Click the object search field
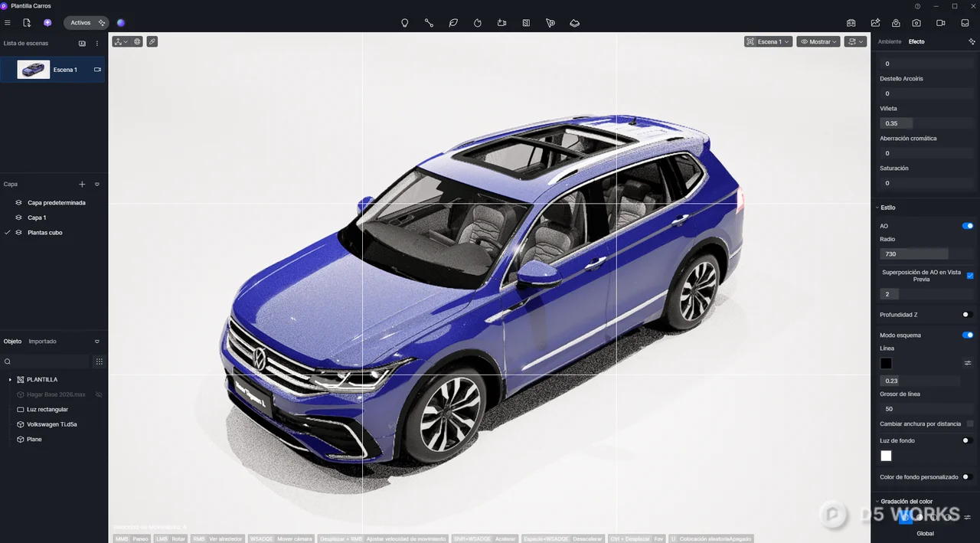This screenshot has width=980, height=543. click(46, 361)
